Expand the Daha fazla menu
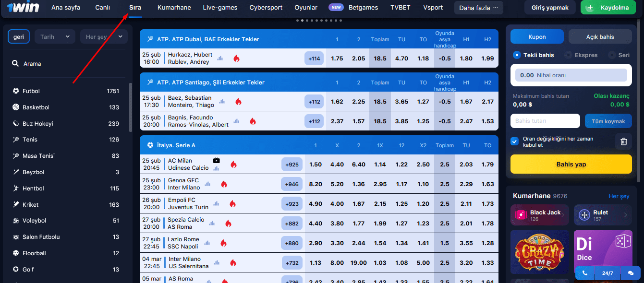This screenshot has height=283, width=644. tap(479, 8)
